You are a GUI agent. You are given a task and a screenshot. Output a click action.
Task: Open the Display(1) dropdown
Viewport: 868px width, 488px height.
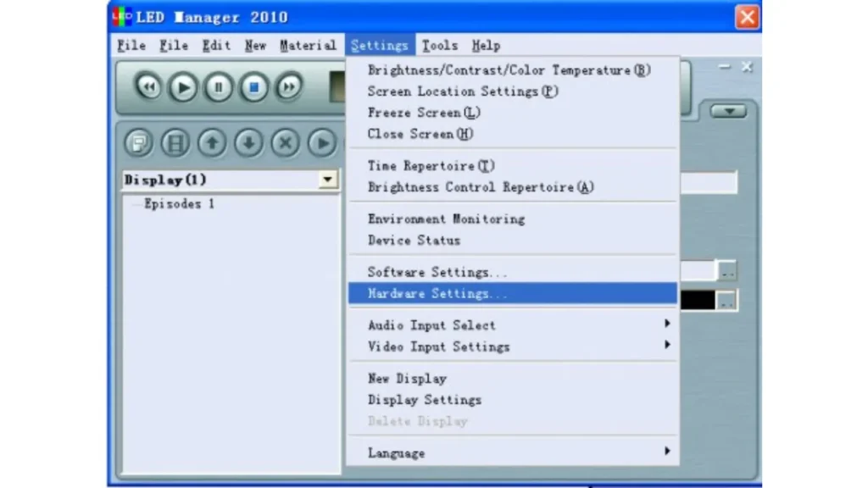(x=326, y=180)
